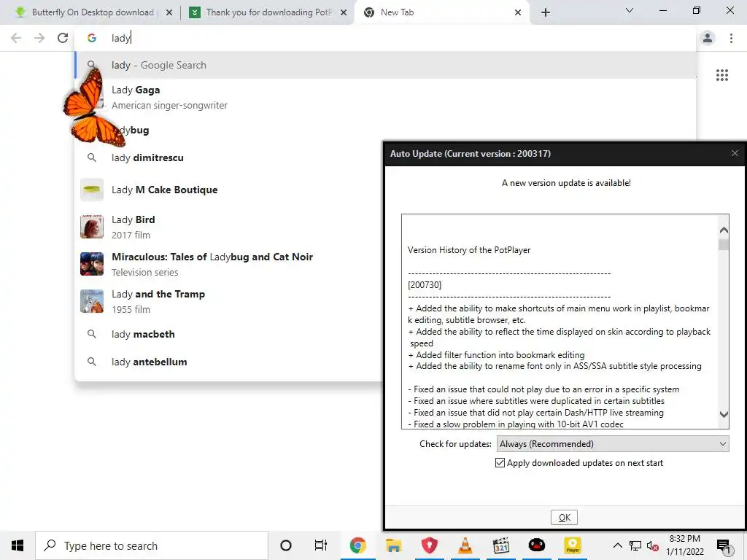Select lady dimitrescu suggestion
The width and height of the screenshot is (747, 560).
pyautogui.click(x=228, y=157)
